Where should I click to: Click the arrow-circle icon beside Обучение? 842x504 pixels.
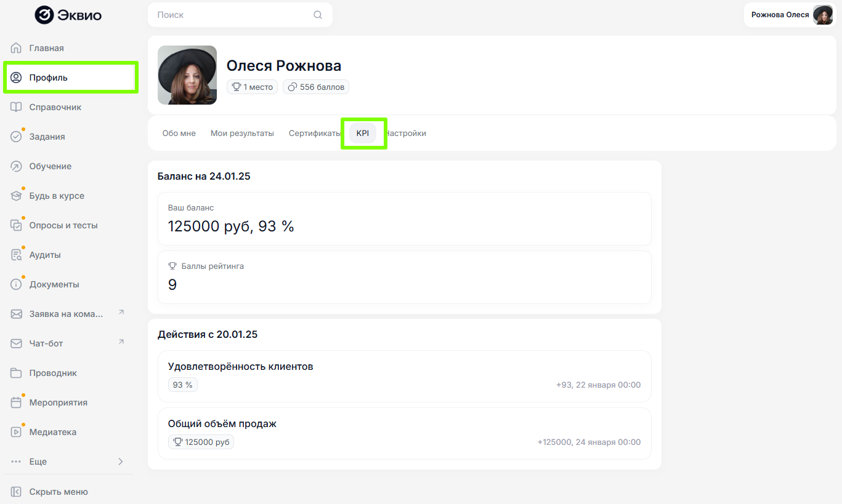tap(17, 166)
